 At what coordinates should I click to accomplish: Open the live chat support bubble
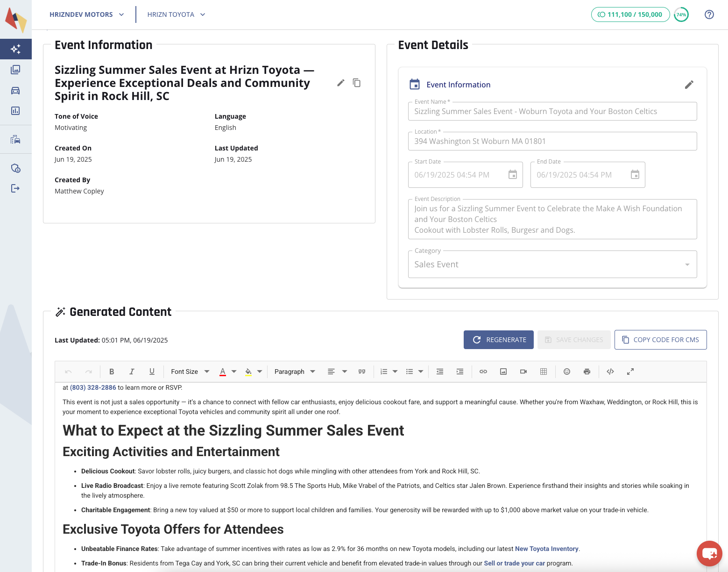709,554
